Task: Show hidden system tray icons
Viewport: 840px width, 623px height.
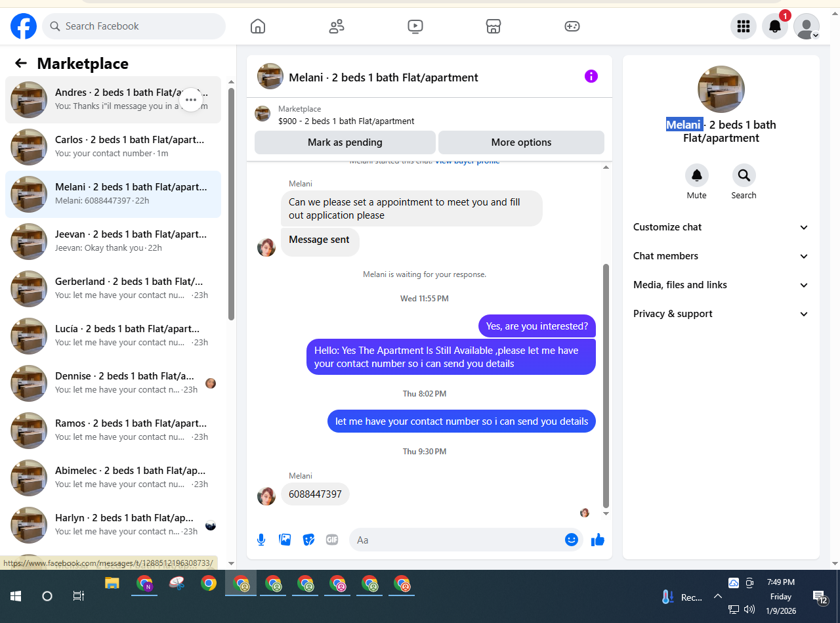Action: click(x=718, y=596)
